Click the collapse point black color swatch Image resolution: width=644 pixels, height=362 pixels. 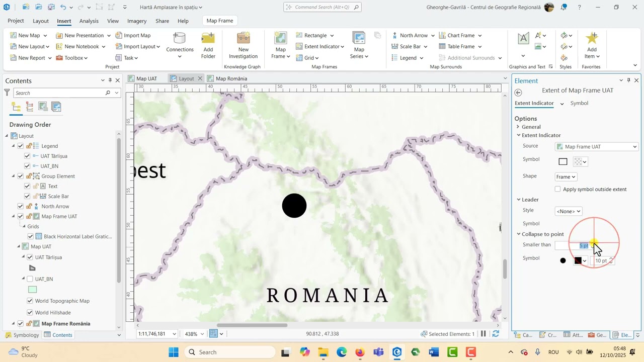coord(578,260)
